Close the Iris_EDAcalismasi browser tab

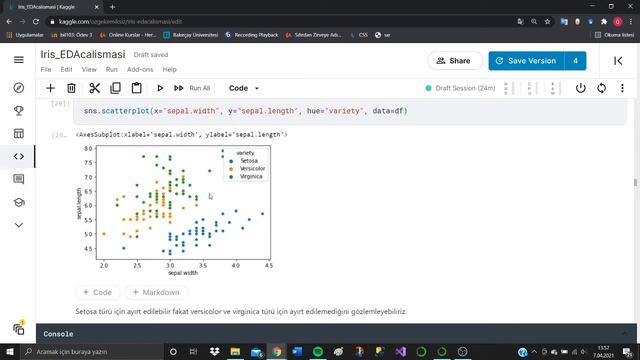[96, 7]
